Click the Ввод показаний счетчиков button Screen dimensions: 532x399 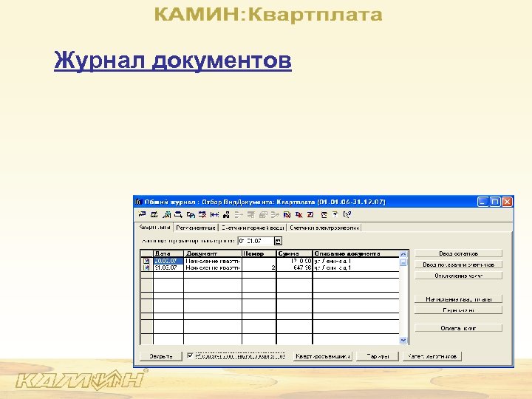458,265
